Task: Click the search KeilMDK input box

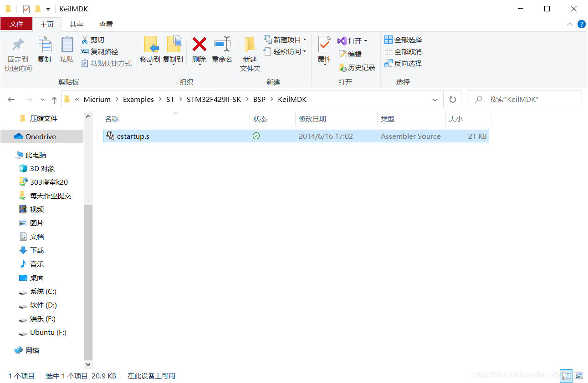Action: (x=525, y=99)
